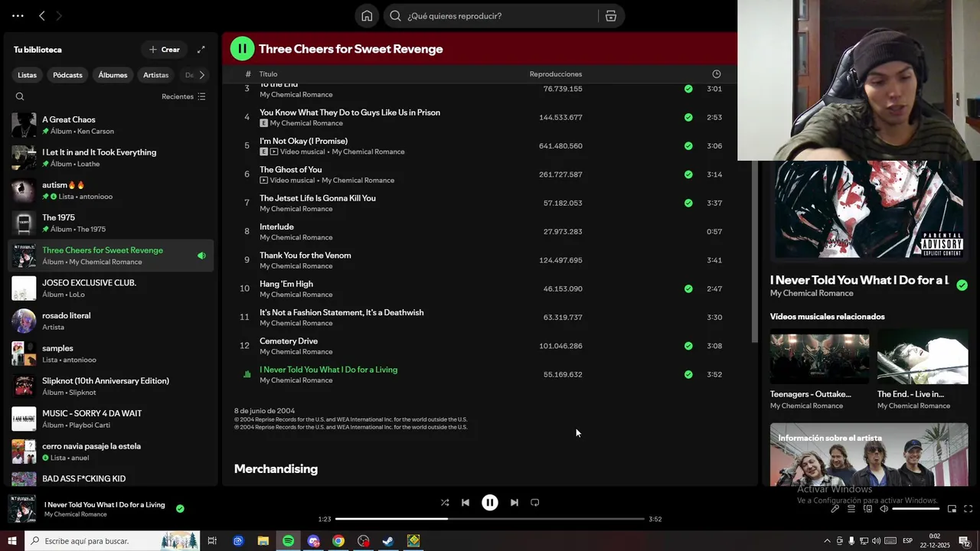The height and width of the screenshot is (551, 980).
Task: Open MUSIC - SORRY 4 DA WAIT album
Action: click(111, 419)
